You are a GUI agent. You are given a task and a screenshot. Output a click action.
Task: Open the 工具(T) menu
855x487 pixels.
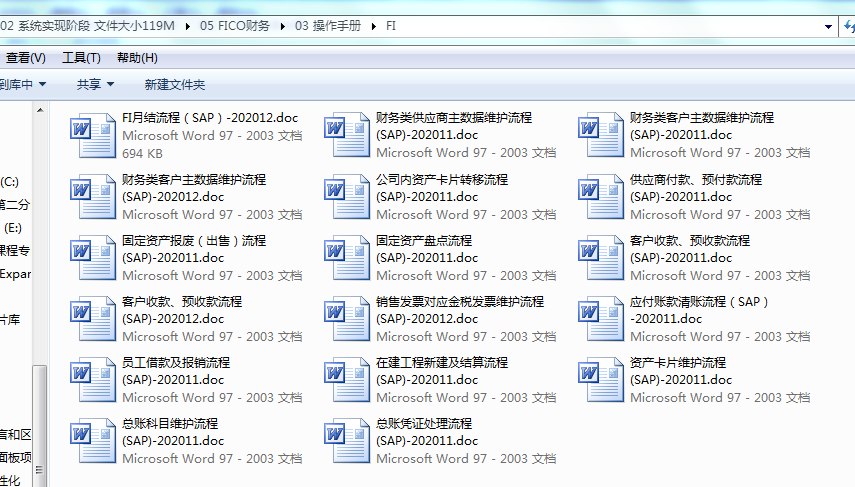click(x=81, y=58)
